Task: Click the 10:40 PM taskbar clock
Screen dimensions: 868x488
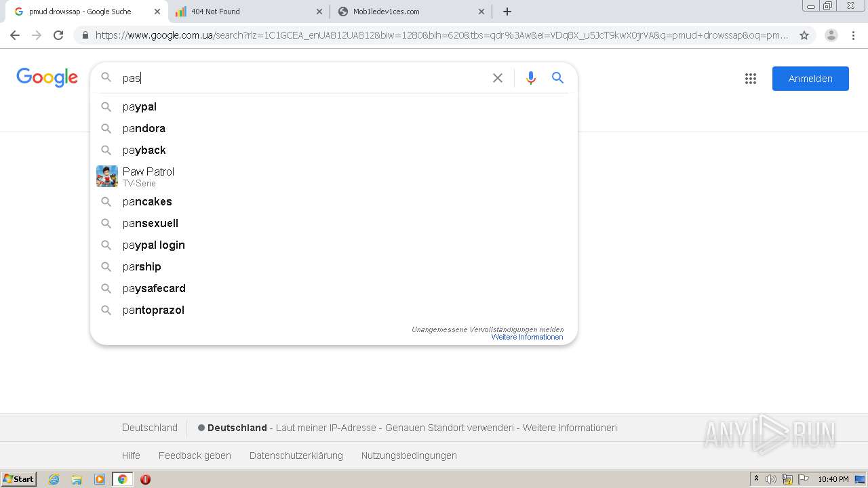Action: pyautogui.click(x=833, y=479)
